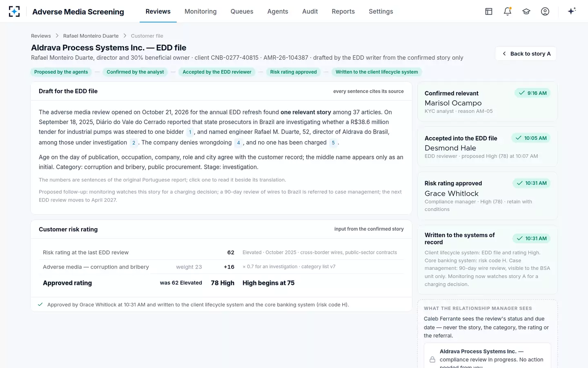Screen dimensions: 588x368
Task: Click the 10:31 AM badge on Written to systems
Action: pyautogui.click(x=532, y=238)
